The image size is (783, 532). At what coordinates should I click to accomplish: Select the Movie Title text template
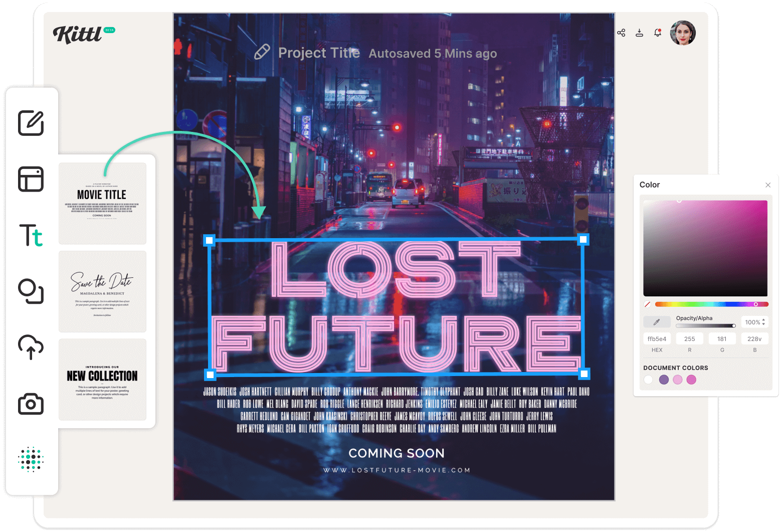(x=102, y=204)
